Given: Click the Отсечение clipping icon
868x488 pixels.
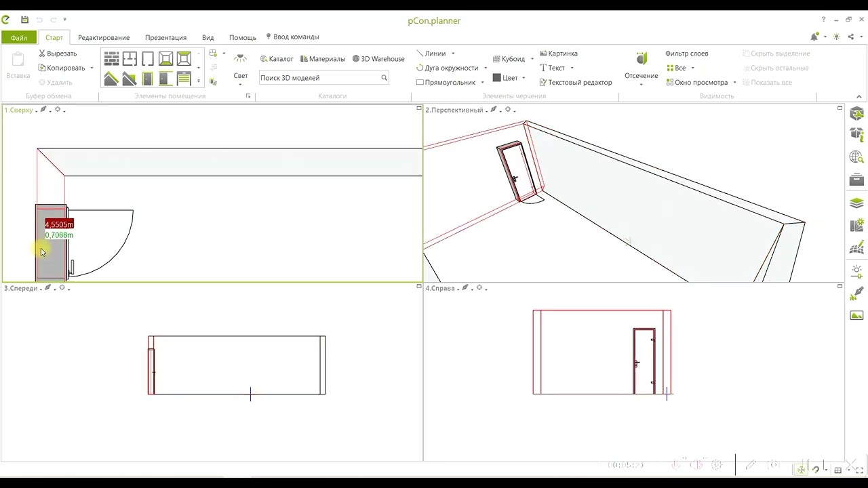Looking at the screenshot, I should tap(642, 59).
